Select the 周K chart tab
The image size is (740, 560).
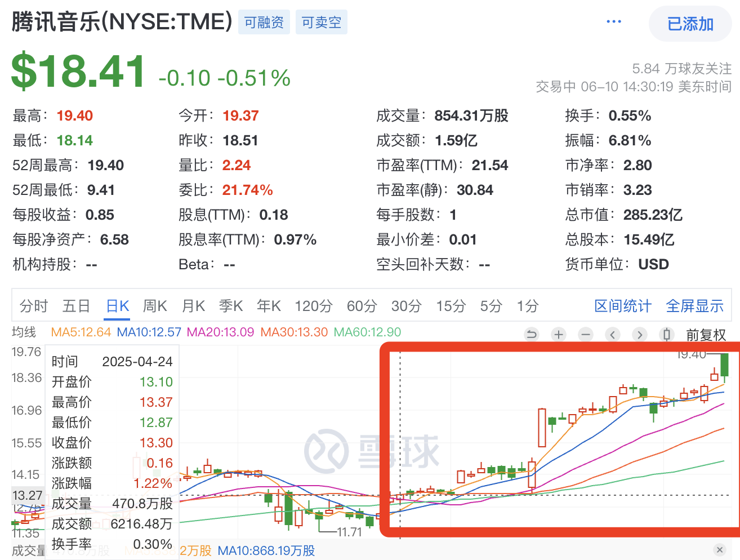155,306
